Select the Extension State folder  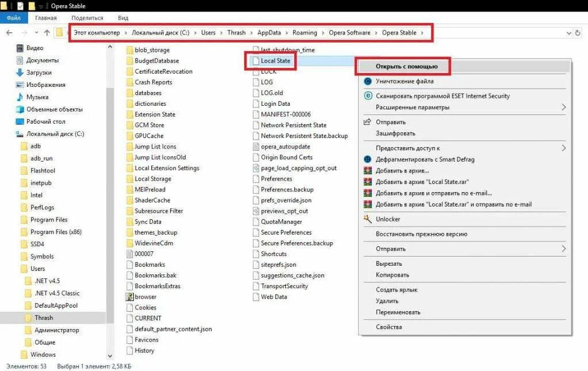(x=155, y=114)
